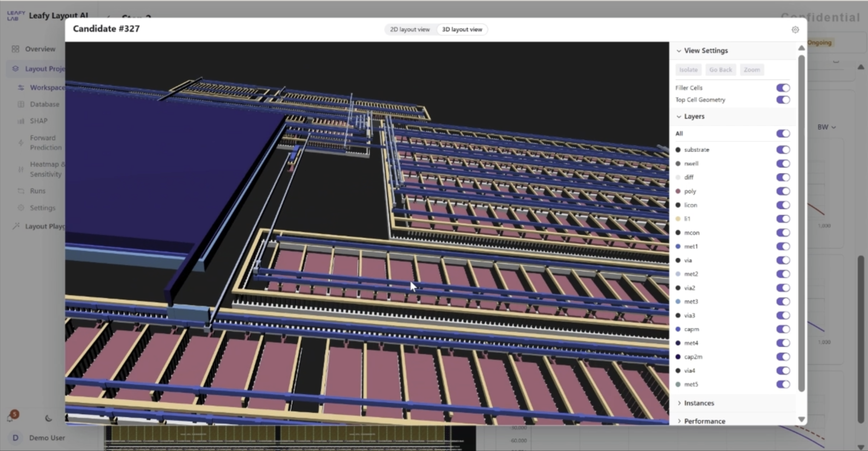Click the Overview grid icon in sidebar
868x451 pixels.
pos(15,49)
